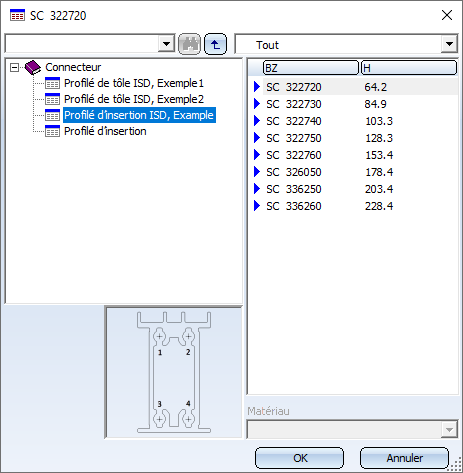463x473 pixels.
Task: Open the Matériau dropdown
Action: click(449, 430)
